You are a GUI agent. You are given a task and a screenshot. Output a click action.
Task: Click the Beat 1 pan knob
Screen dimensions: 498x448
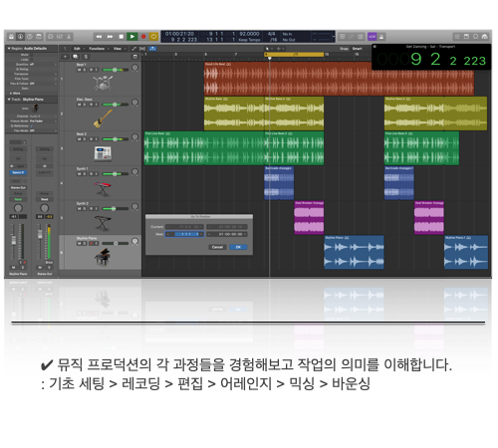tap(134, 68)
